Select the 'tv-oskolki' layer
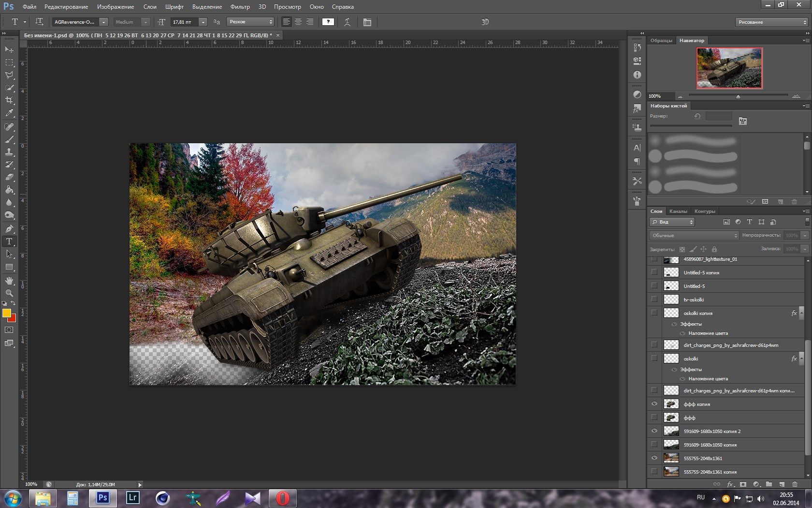This screenshot has height=508, width=812. 725,299
